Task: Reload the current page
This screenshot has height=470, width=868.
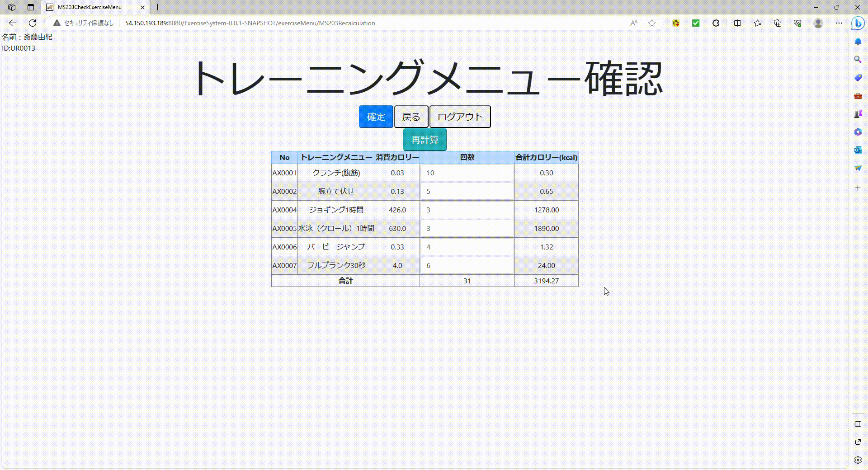Action: click(32, 23)
